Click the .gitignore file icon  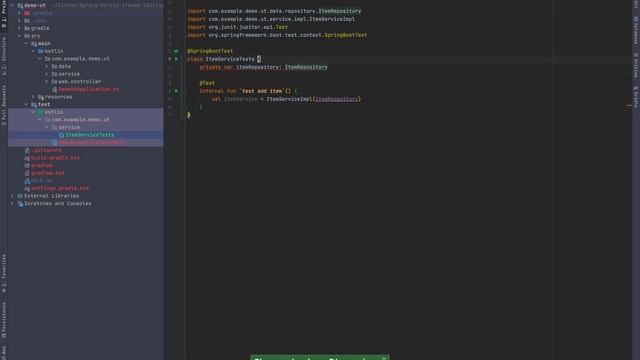27,151
